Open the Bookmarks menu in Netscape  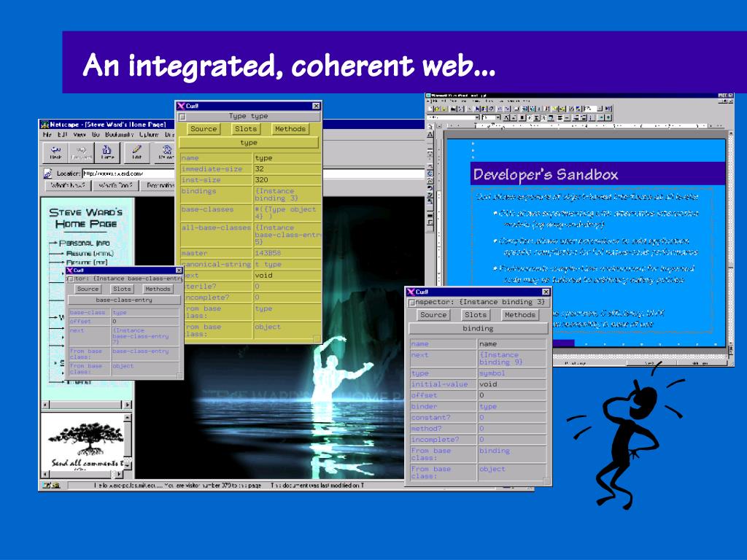119,135
